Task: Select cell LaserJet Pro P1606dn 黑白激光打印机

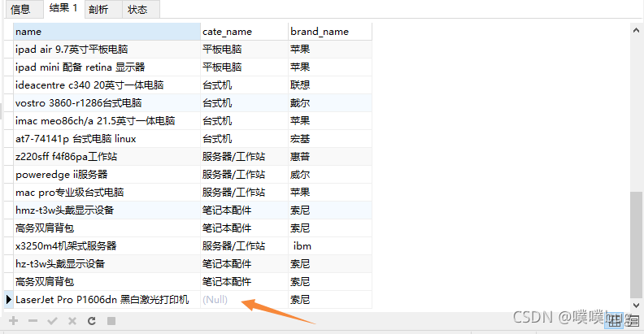Action: pos(107,300)
